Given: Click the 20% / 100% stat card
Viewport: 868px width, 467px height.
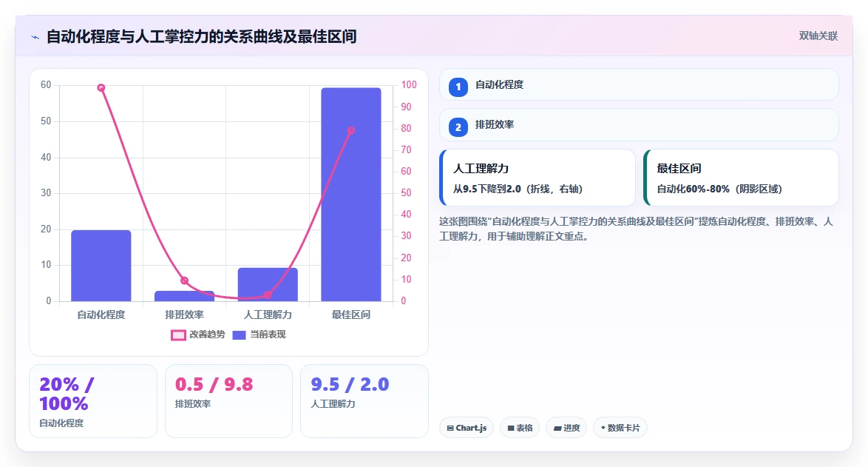Looking at the screenshot, I should (93, 401).
